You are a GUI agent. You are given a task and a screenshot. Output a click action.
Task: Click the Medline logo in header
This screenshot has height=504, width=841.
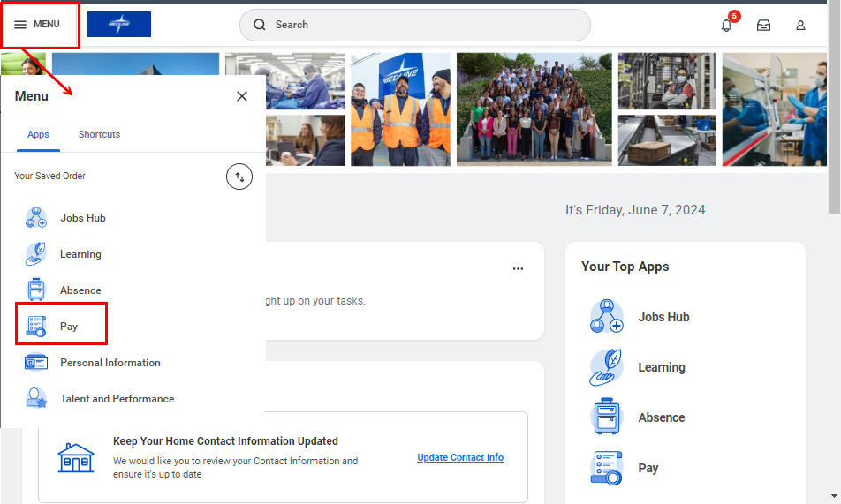[x=119, y=25]
